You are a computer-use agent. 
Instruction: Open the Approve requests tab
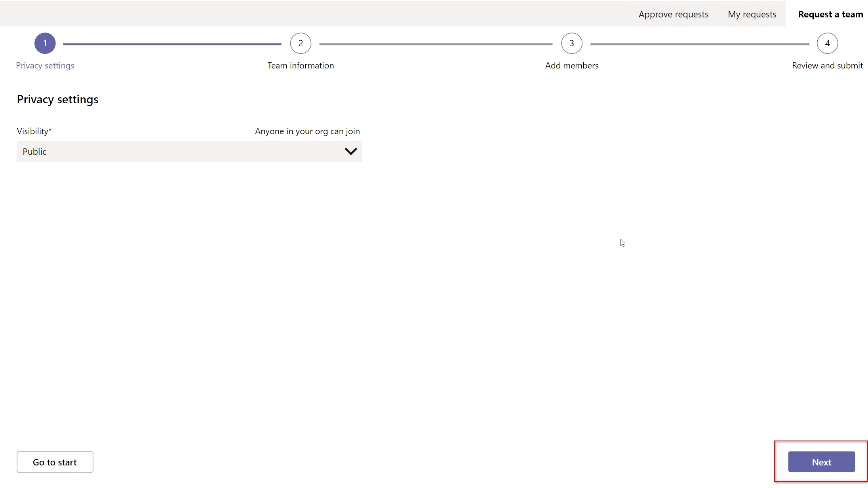coord(673,14)
